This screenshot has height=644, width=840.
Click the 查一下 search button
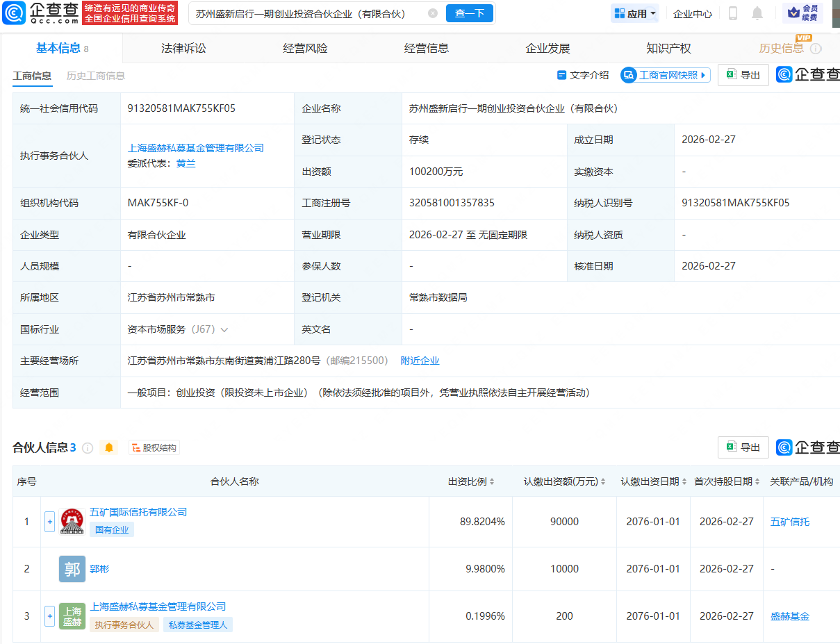pyautogui.click(x=470, y=13)
